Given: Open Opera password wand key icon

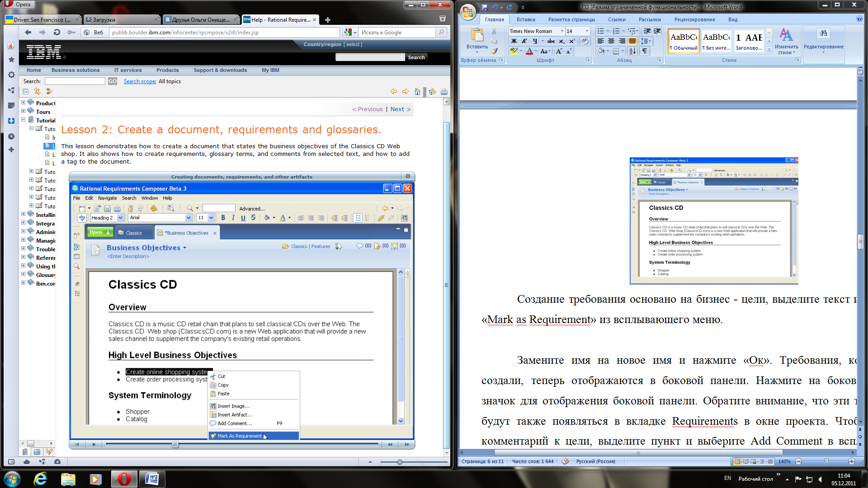Looking at the screenshot, I should point(71,32).
